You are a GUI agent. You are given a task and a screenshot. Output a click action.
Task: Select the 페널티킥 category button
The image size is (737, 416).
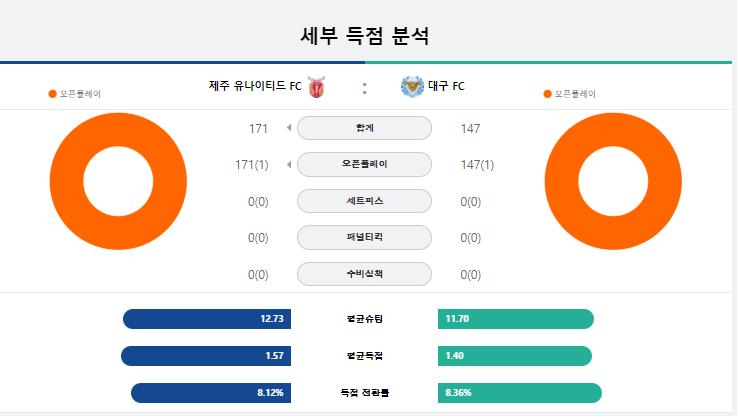pos(364,237)
